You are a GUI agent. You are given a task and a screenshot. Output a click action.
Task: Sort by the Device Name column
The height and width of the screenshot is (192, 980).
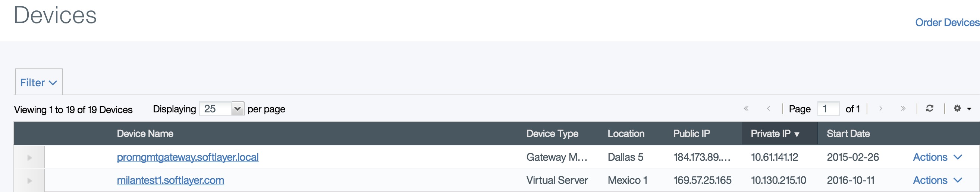click(x=145, y=134)
